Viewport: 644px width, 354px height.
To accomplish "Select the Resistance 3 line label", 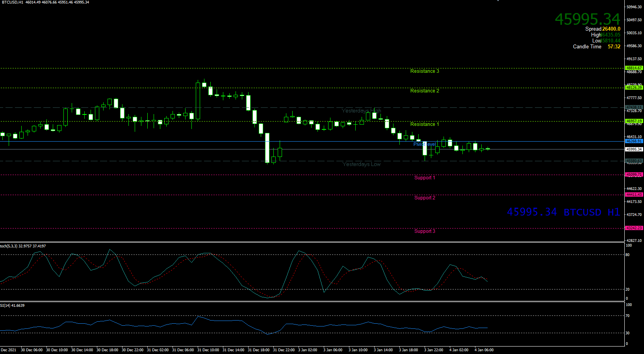I will [x=424, y=71].
